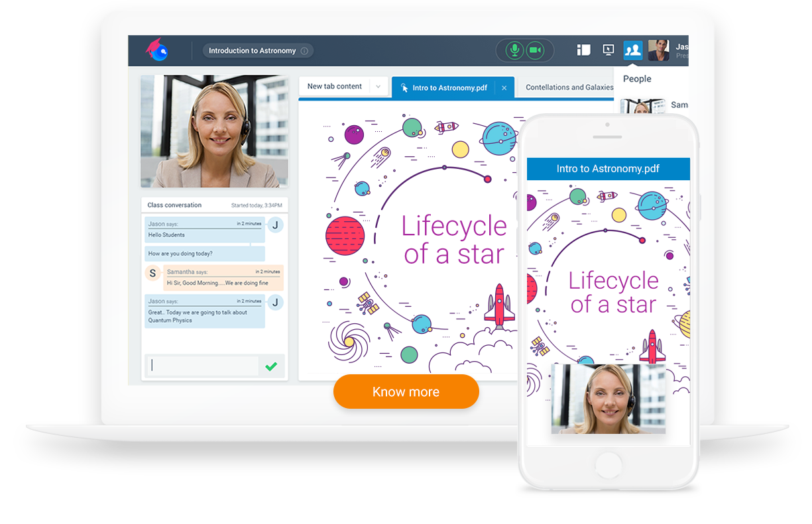Send message with the green checkmark
The image size is (812, 524).
[271, 366]
